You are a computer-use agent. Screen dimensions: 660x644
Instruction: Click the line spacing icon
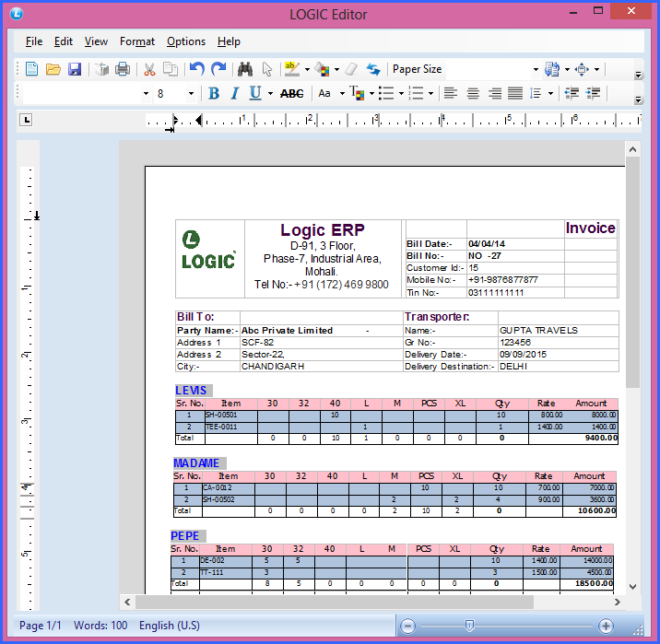[x=536, y=93]
